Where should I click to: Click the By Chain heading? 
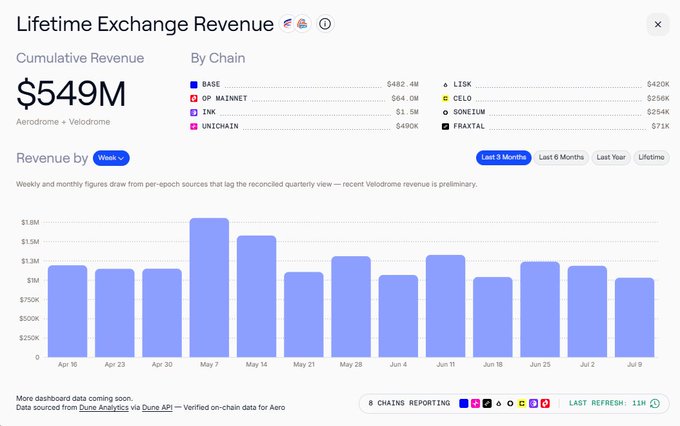coord(218,59)
